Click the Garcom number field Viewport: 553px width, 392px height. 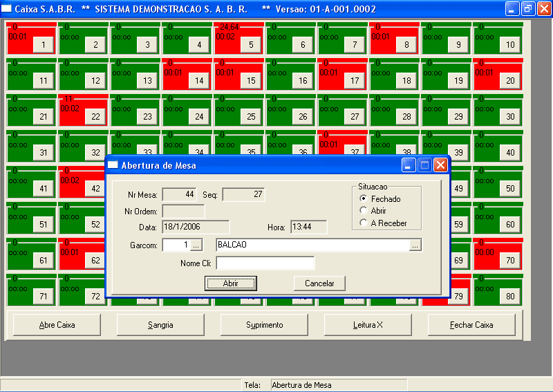tap(176, 245)
